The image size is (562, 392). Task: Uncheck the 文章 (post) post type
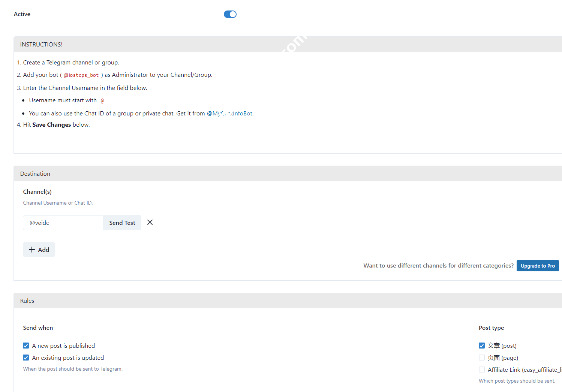point(482,346)
